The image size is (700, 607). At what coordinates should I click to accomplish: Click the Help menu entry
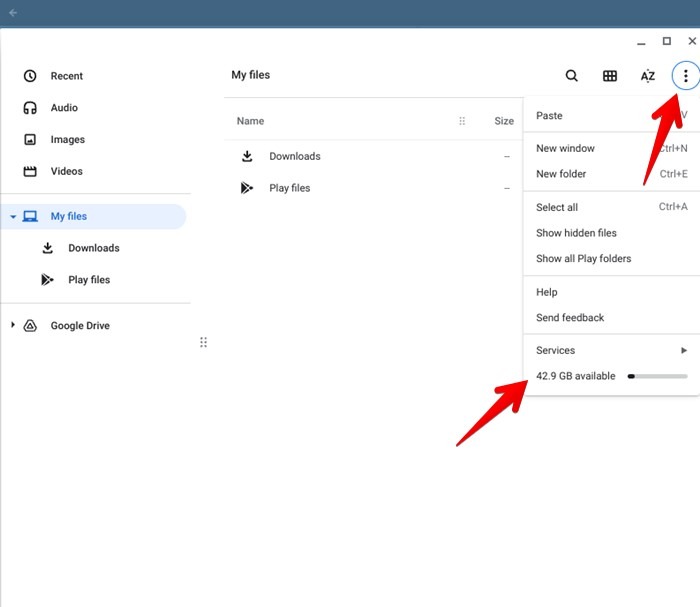(547, 292)
